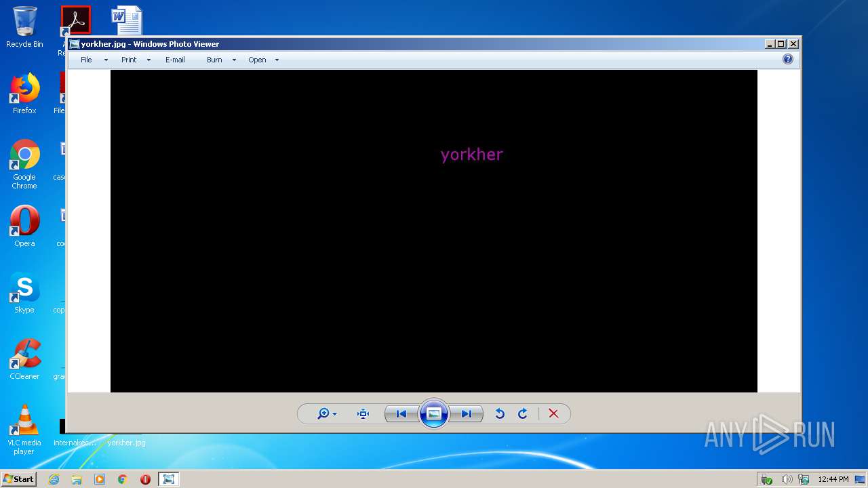
Task: Select the Google Chrome desktop icon
Action: tap(24, 164)
